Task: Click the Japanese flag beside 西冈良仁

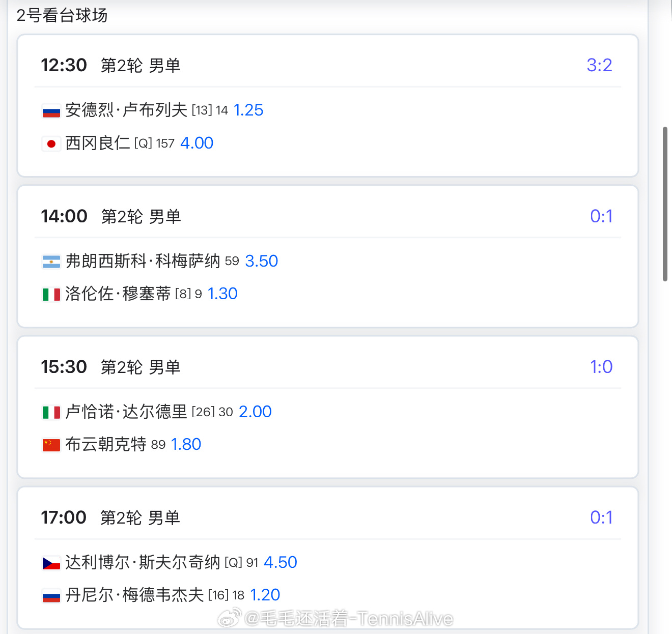Action: click(x=51, y=143)
